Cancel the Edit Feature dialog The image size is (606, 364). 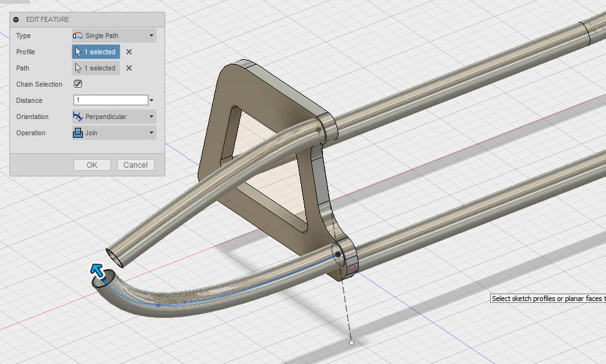click(x=135, y=165)
